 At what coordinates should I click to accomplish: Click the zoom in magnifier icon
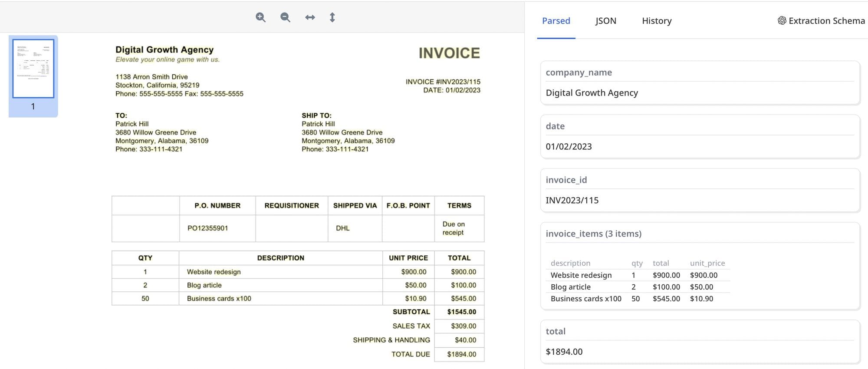pyautogui.click(x=260, y=17)
